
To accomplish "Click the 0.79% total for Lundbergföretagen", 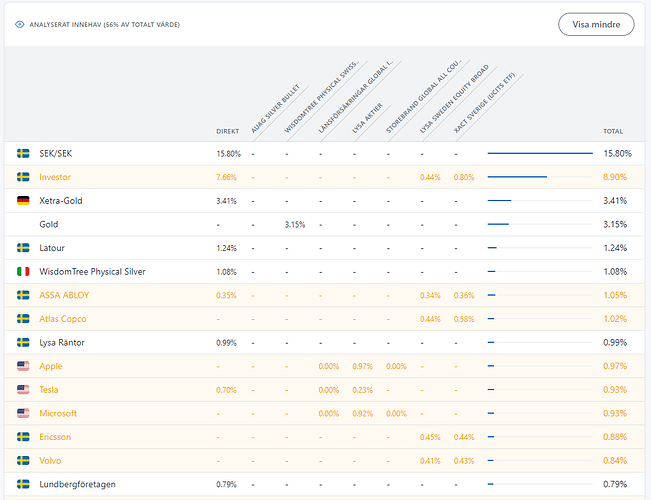I will click(x=615, y=484).
